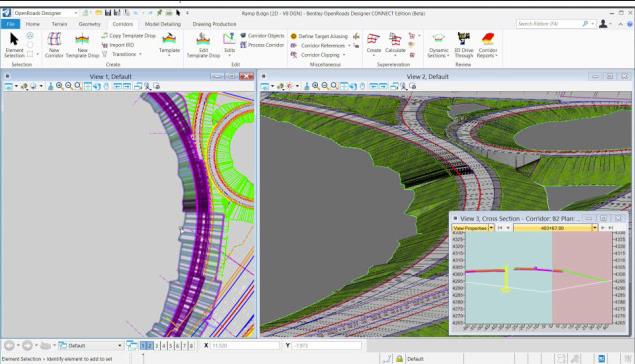The height and width of the screenshot is (364, 635).
Task: Toggle view 1 button in view group
Action: pyautogui.click(x=143, y=346)
